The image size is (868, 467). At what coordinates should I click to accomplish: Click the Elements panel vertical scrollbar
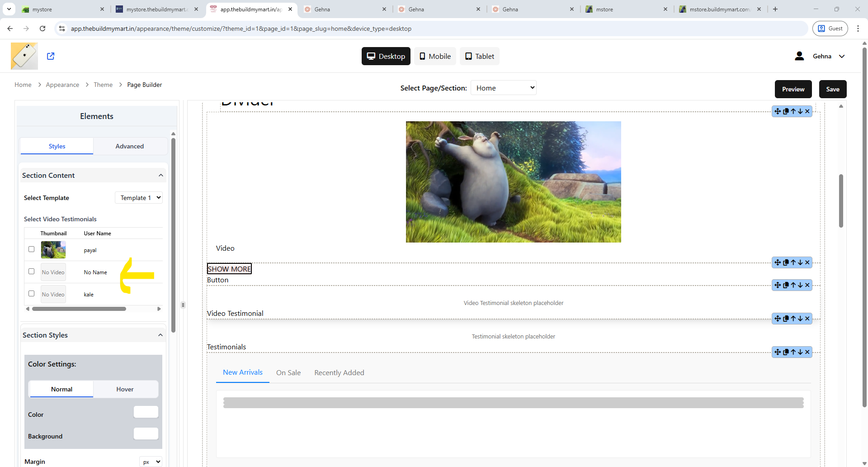tap(173, 235)
